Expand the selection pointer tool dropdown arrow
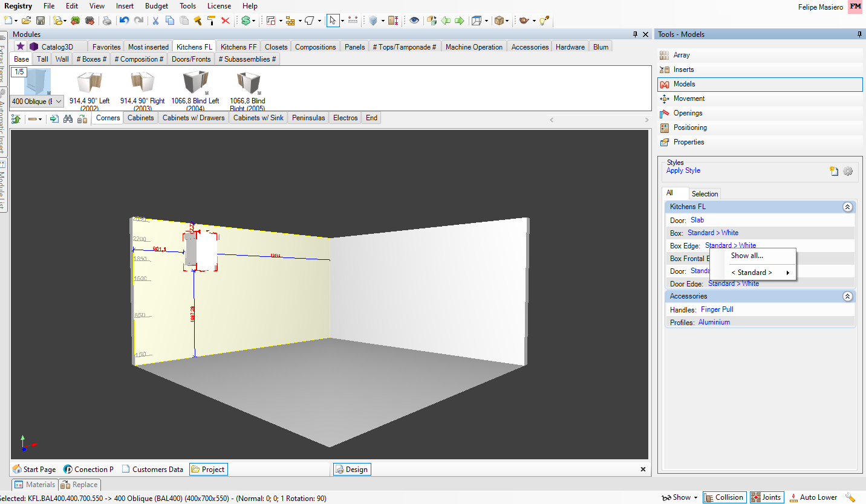Viewport: 866px width, 504px height. pyautogui.click(x=342, y=21)
